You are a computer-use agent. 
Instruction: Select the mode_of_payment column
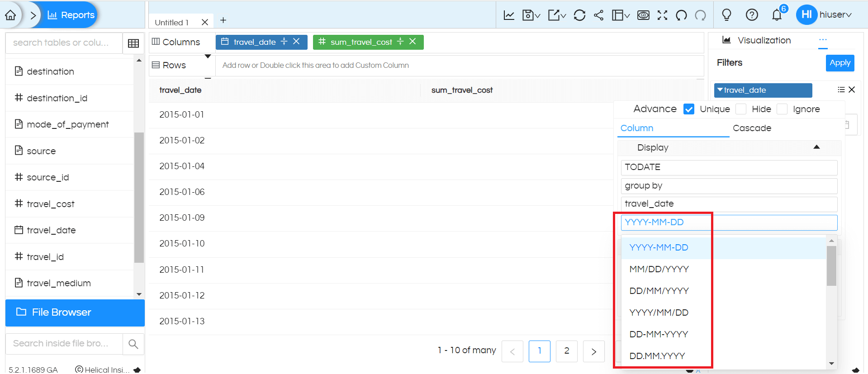tap(67, 124)
